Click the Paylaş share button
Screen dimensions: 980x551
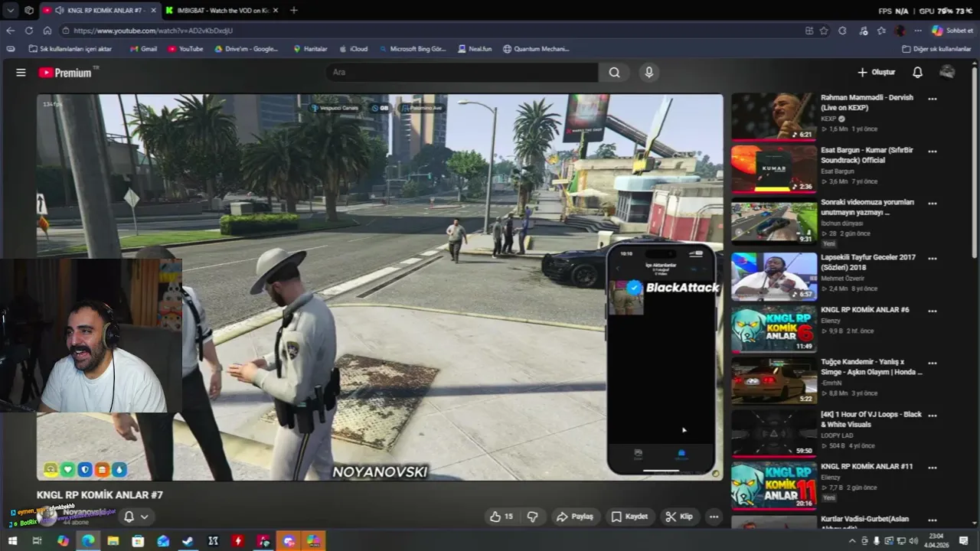coord(575,517)
